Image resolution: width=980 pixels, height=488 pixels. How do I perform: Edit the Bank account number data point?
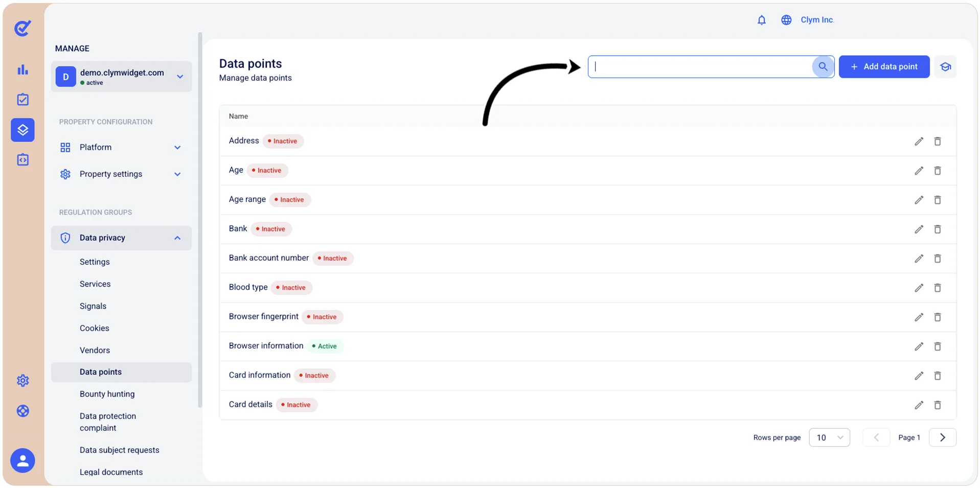919,259
